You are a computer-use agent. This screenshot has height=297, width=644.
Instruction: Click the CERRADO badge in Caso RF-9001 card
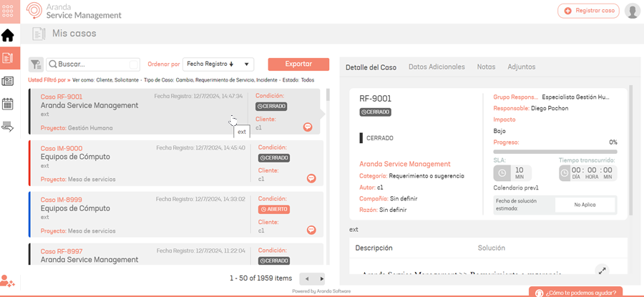(270, 107)
